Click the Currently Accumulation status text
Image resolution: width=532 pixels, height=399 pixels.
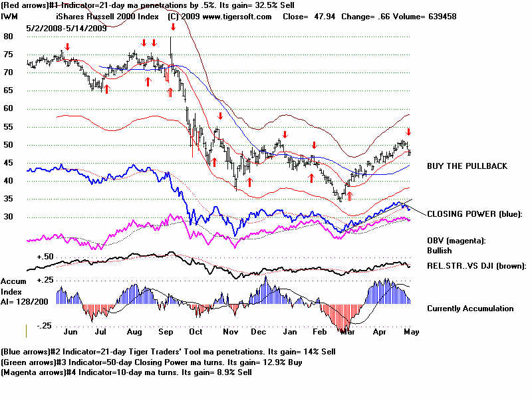pyautogui.click(x=470, y=309)
